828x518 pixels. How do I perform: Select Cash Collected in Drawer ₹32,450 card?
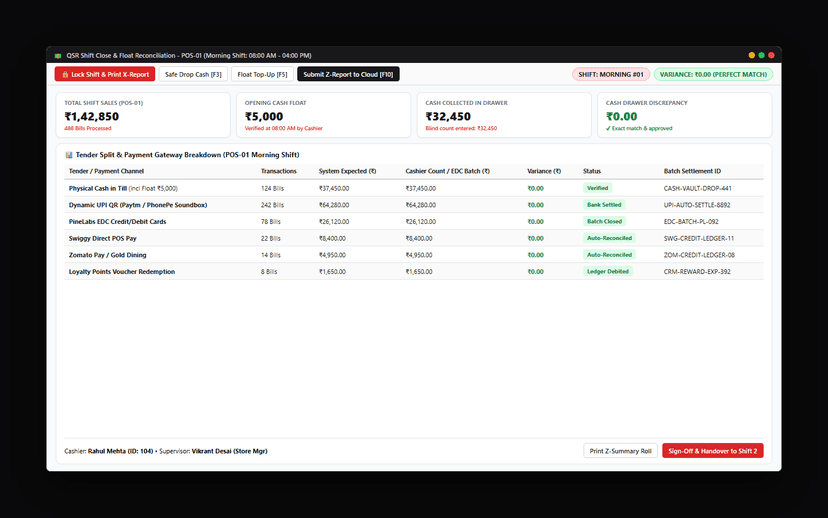(x=504, y=115)
